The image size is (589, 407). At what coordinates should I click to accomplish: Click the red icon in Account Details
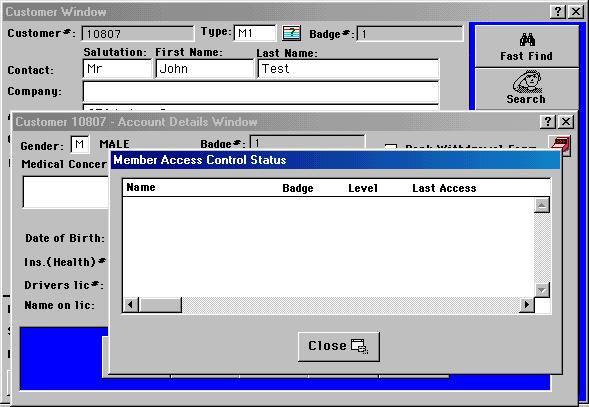560,145
